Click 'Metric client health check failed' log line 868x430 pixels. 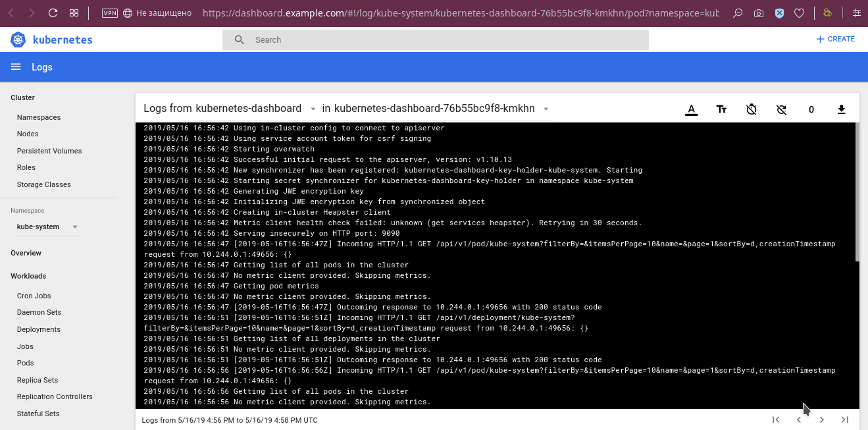(x=393, y=223)
